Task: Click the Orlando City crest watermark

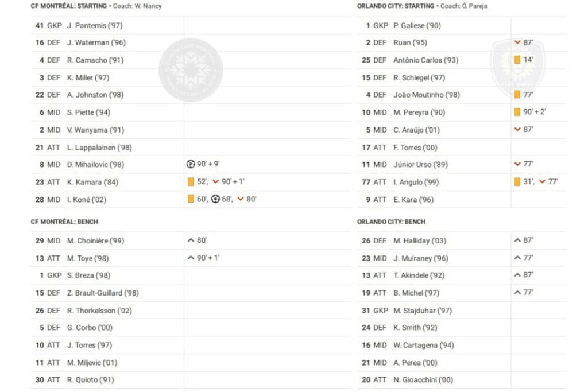Action: (514, 66)
